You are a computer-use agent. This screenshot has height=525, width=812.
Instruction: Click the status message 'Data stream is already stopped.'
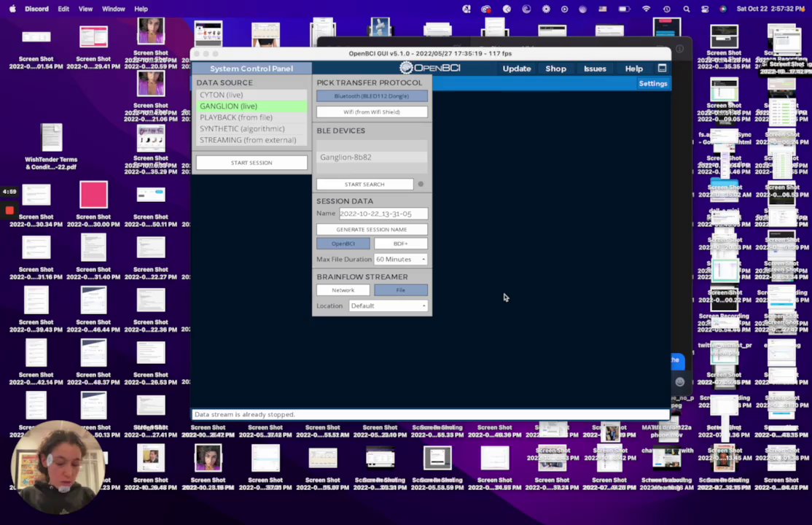pos(244,414)
